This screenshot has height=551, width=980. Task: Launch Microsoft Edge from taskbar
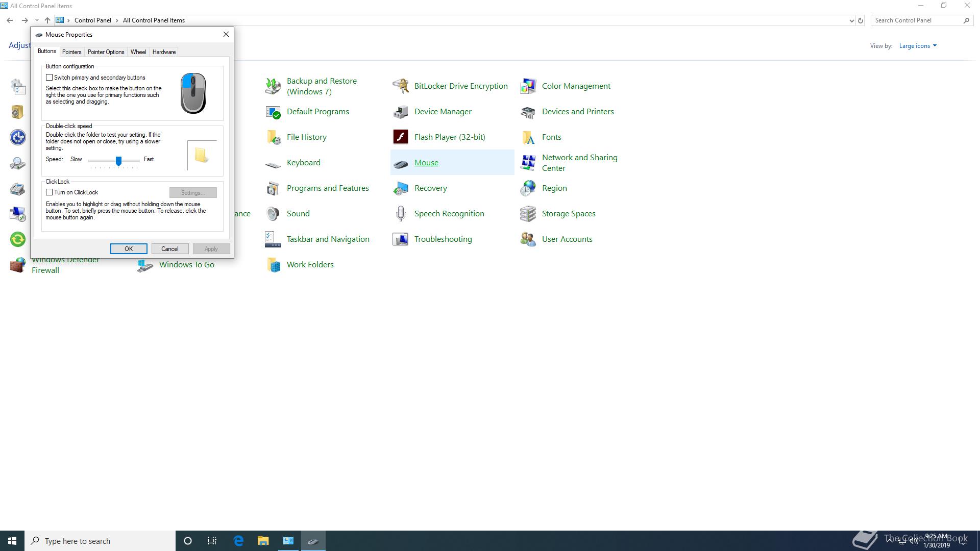(238, 541)
